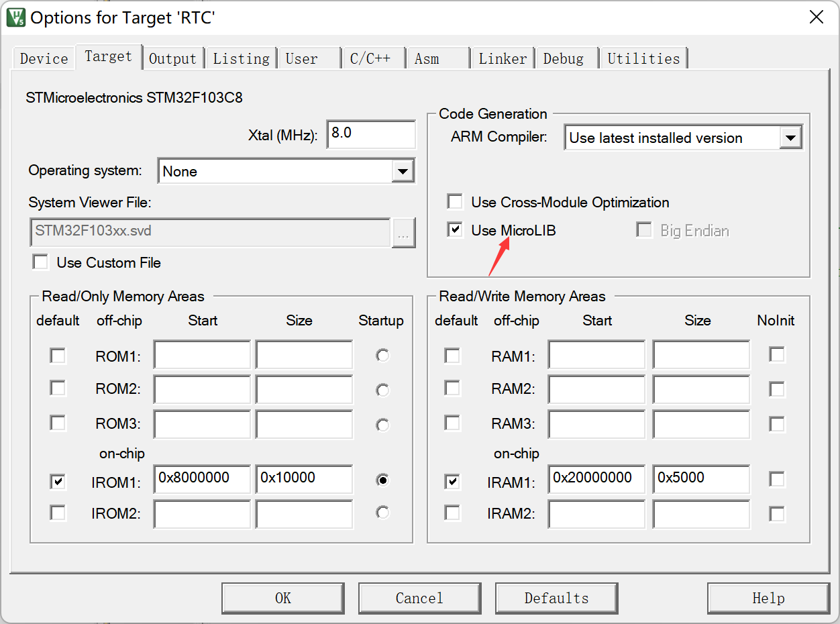Screen dimensions: 840x624
Task: Toggle the IROM1 default checkbox
Action: [x=58, y=481]
